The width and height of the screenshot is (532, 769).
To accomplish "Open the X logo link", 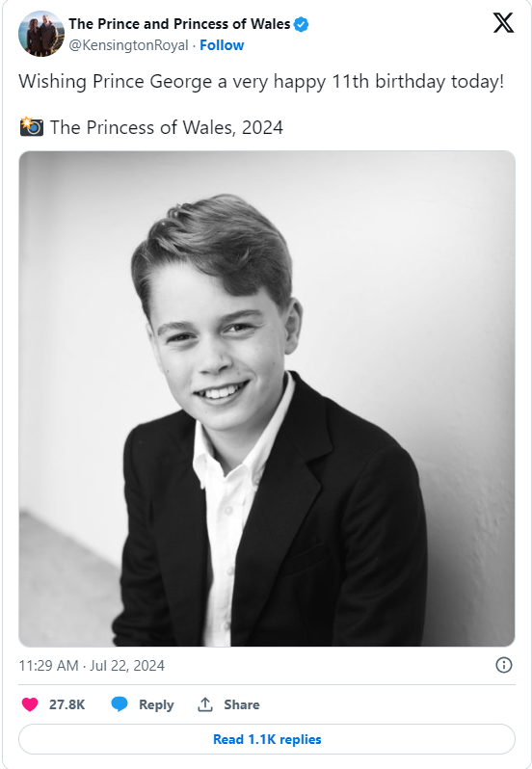I will point(503,23).
